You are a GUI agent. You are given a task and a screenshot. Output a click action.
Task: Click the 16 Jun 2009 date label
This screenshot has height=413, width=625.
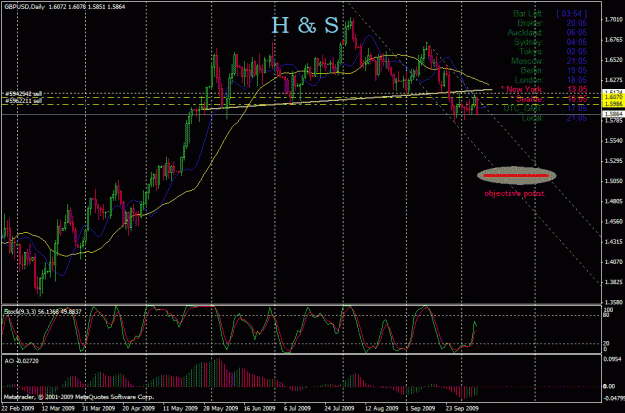260,408
